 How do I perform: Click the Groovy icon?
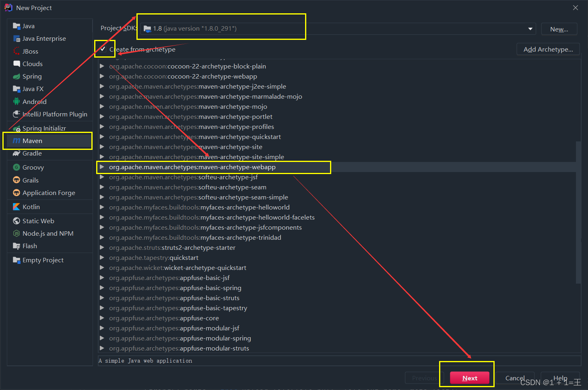(17, 167)
